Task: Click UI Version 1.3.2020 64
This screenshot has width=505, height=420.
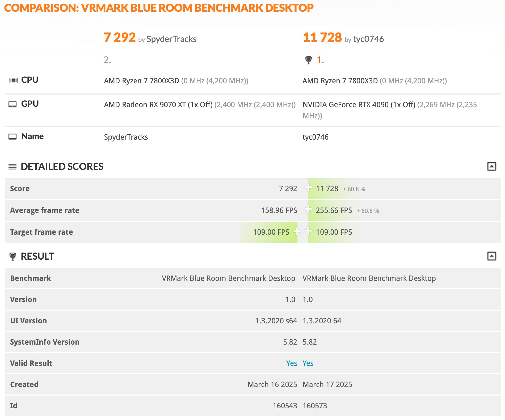Action: tap(322, 321)
